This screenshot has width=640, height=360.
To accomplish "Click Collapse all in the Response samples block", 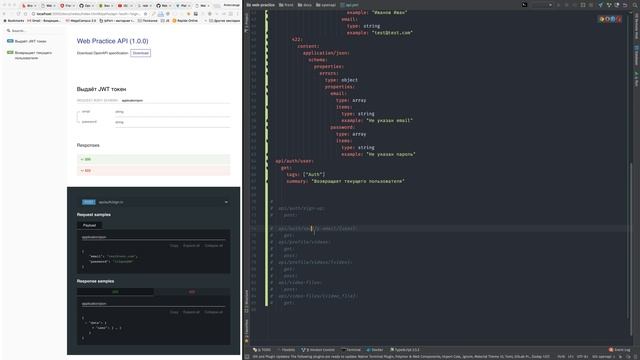I will click(214, 312).
